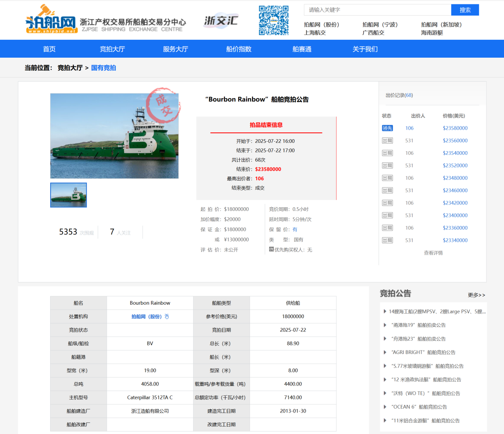This screenshot has height=434, width=504.
Task: Expand arrow beside "OCEAN 6" announcement
Action: [x=385, y=407]
